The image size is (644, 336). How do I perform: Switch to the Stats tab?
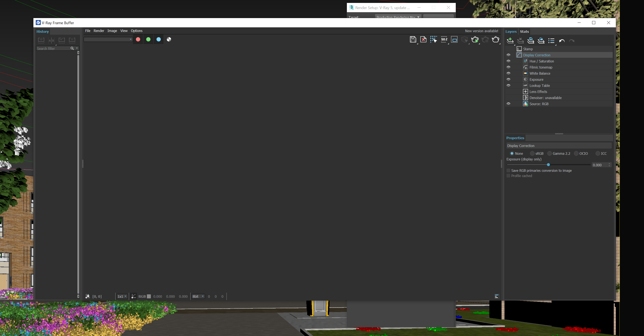point(524,31)
